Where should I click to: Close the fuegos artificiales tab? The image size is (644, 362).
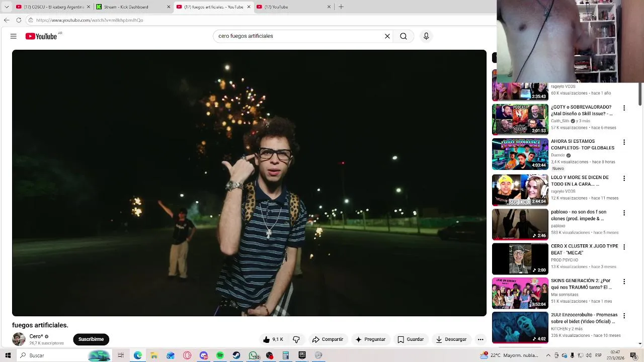[249, 7]
